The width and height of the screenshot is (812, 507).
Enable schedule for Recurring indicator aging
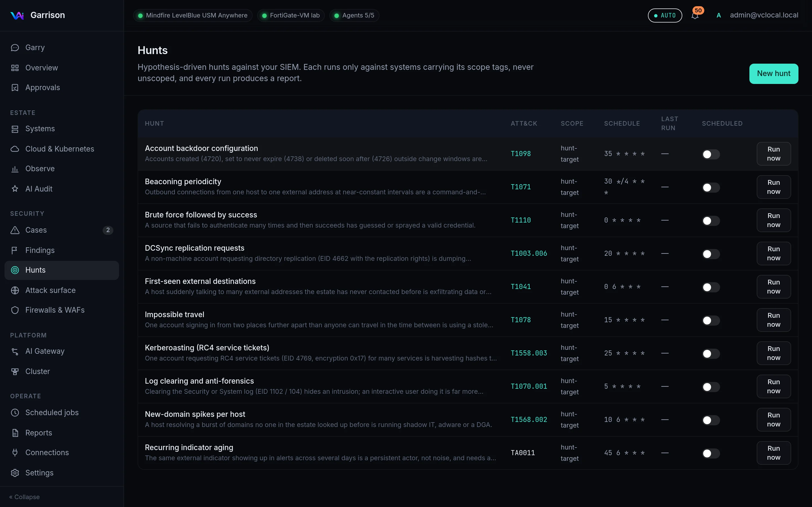click(711, 453)
